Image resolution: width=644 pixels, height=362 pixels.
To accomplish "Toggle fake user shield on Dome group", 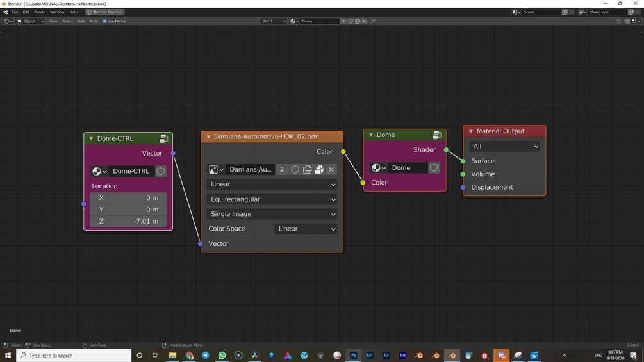I will click(x=434, y=167).
